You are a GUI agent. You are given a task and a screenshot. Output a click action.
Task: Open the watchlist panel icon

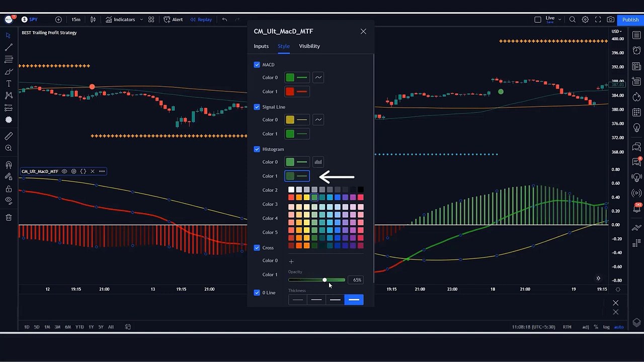pyautogui.click(x=636, y=35)
